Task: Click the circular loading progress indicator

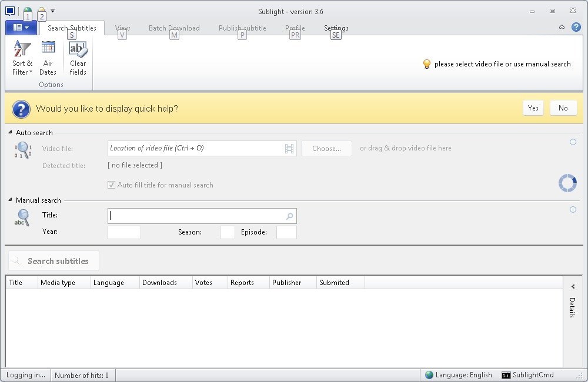Action: 568,183
